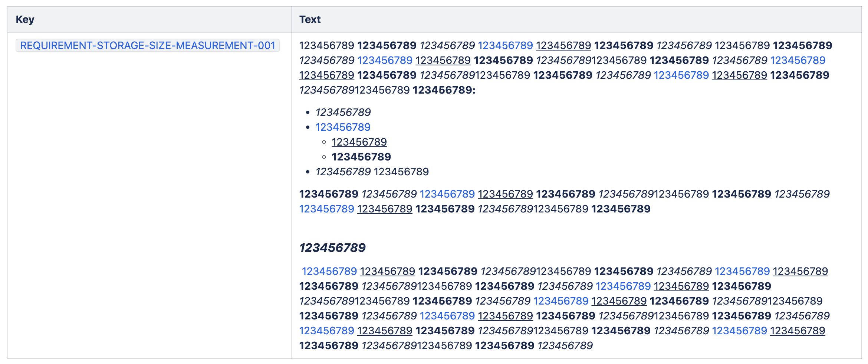Click the first underlined 123456789 in first paragraph
Viewport: 868px width, 364px height.
(x=563, y=45)
